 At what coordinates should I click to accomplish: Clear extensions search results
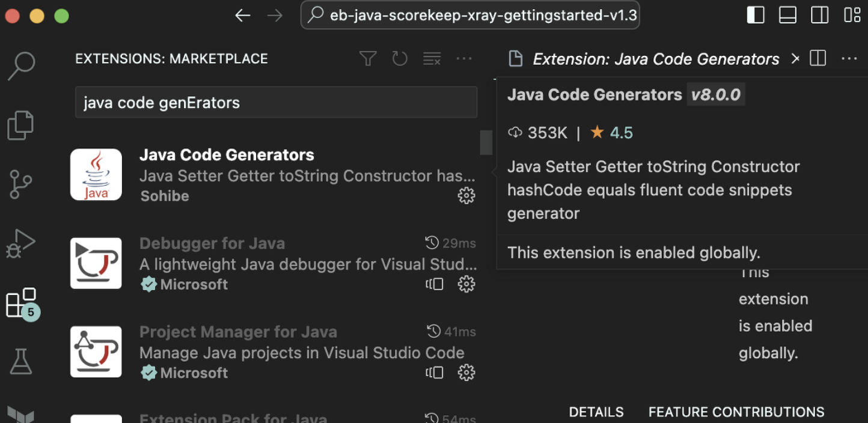432,58
